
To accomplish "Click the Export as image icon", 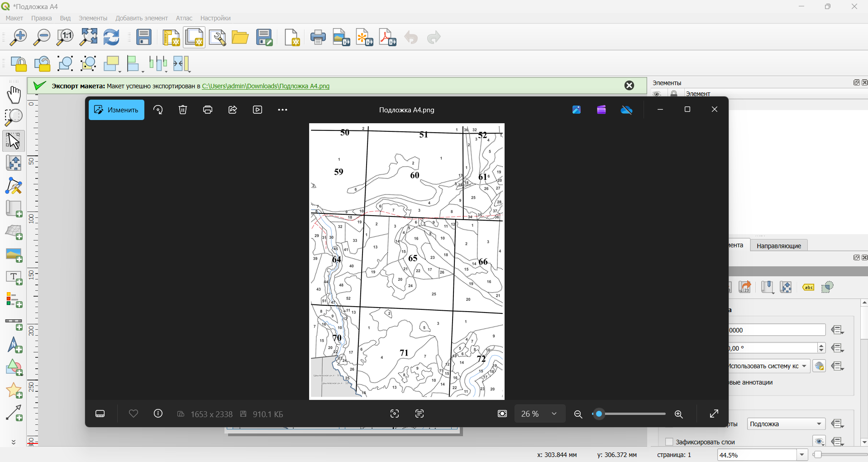I will (x=341, y=38).
